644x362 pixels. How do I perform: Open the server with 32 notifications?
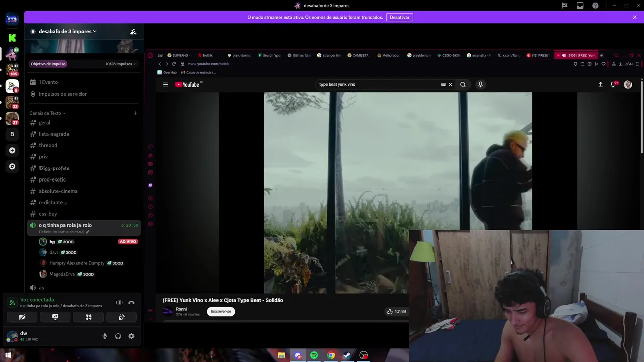click(12, 102)
